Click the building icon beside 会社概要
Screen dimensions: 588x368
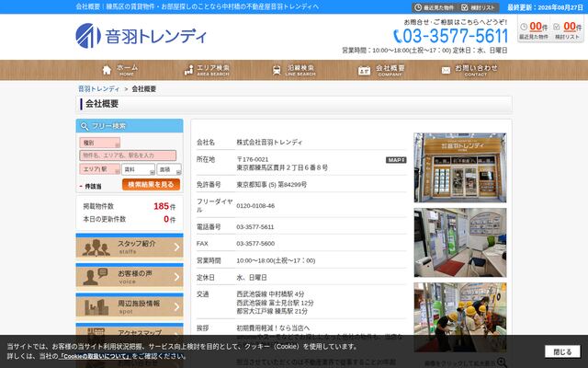(364, 71)
